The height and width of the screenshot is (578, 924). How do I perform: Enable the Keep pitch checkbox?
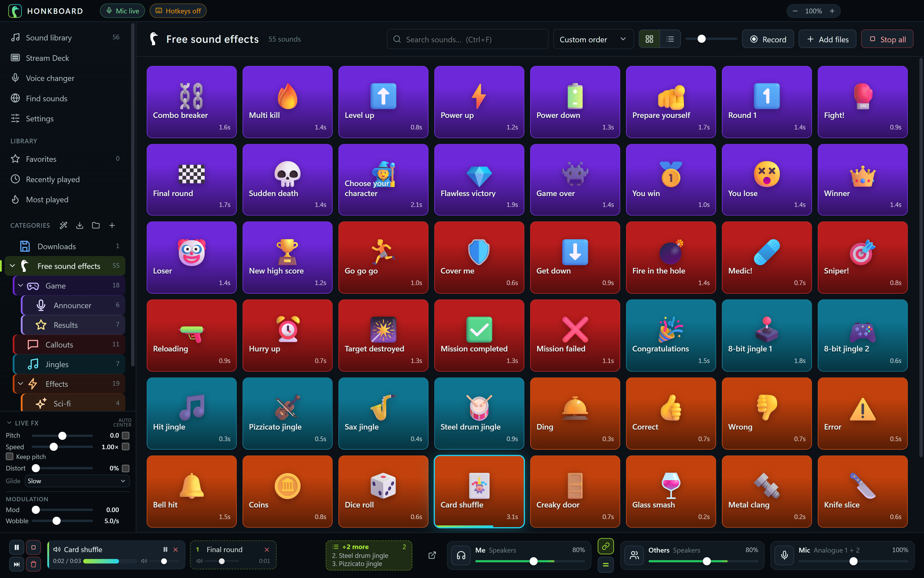[9, 456]
